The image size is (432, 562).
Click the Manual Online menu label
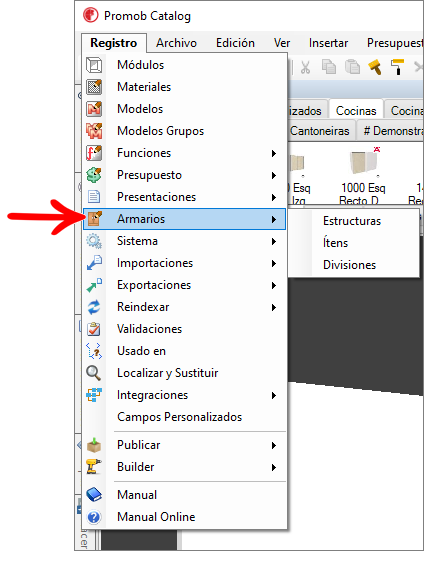coord(156,517)
